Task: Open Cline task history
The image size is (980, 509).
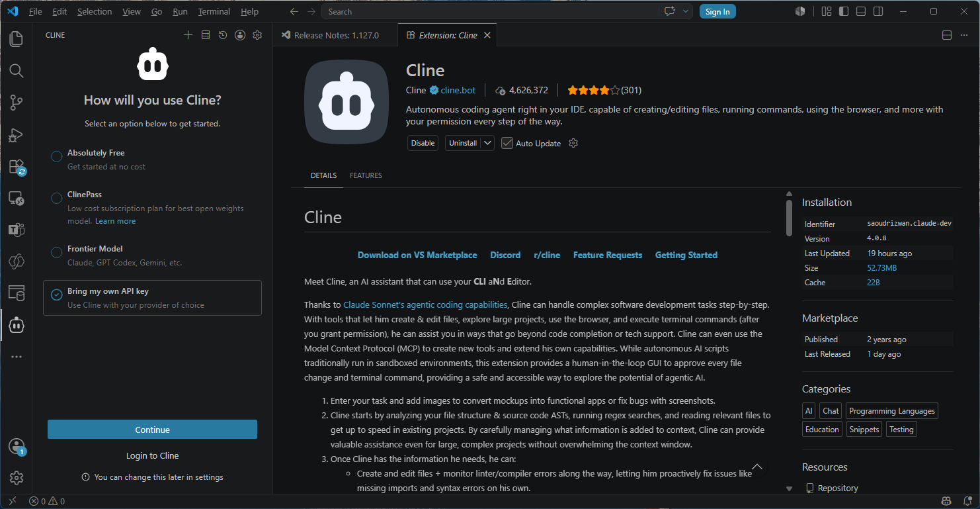Action: [x=223, y=35]
